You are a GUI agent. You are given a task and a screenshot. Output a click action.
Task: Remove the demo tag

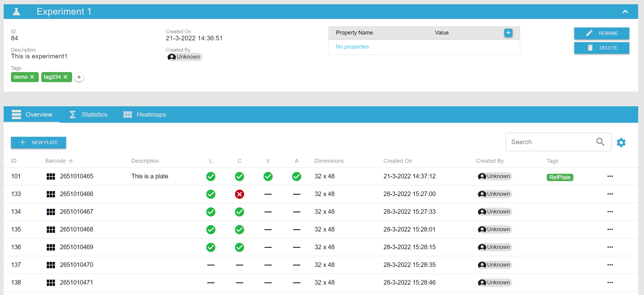click(32, 77)
